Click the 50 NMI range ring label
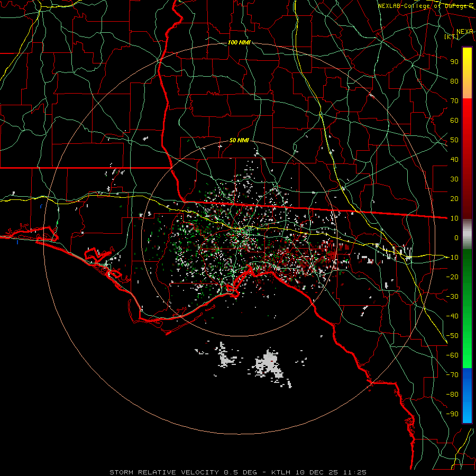 (x=239, y=140)
